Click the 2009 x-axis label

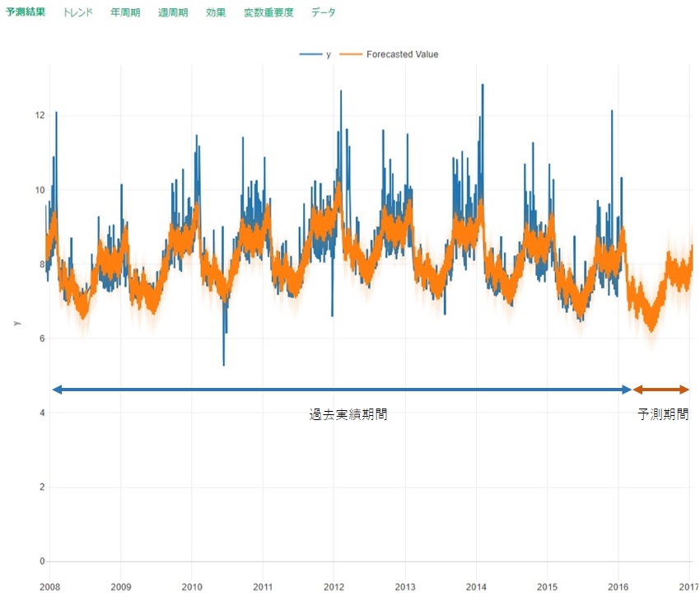(120, 586)
